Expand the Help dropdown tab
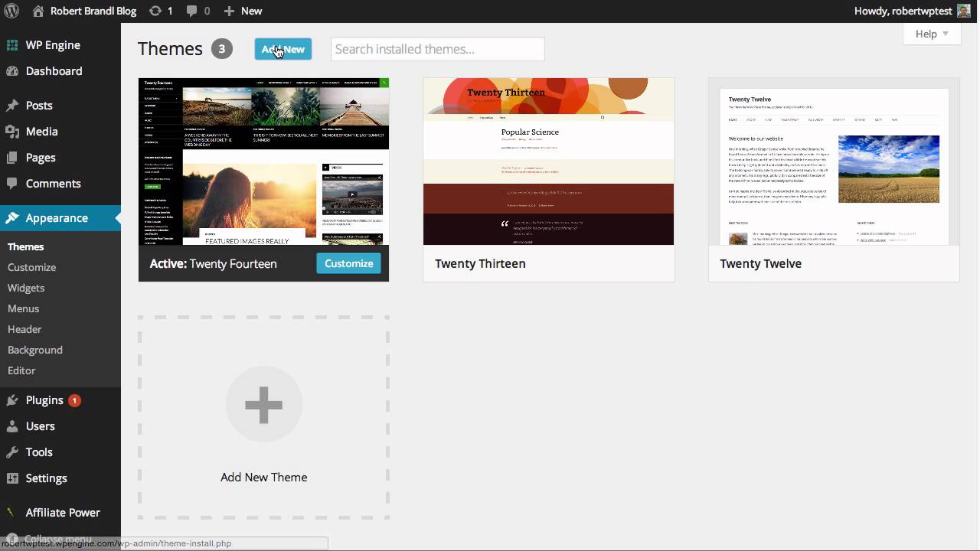Screen dimensions: 980x551 pos(932,34)
